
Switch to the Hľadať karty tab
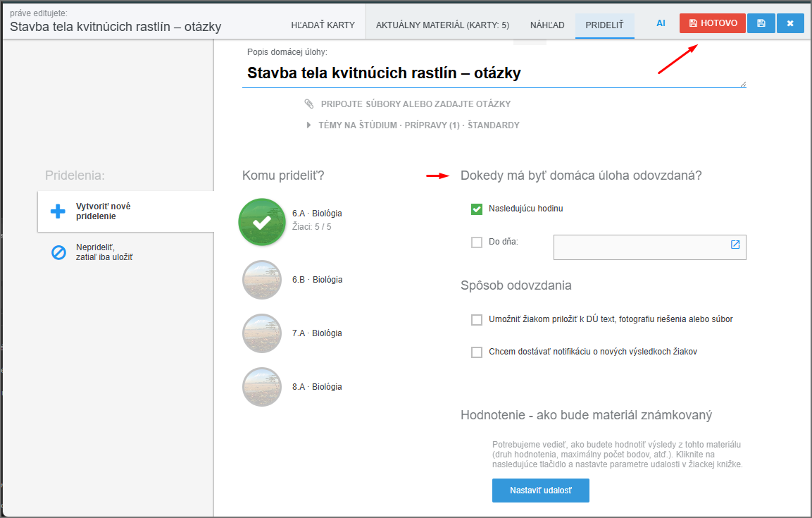pos(323,25)
